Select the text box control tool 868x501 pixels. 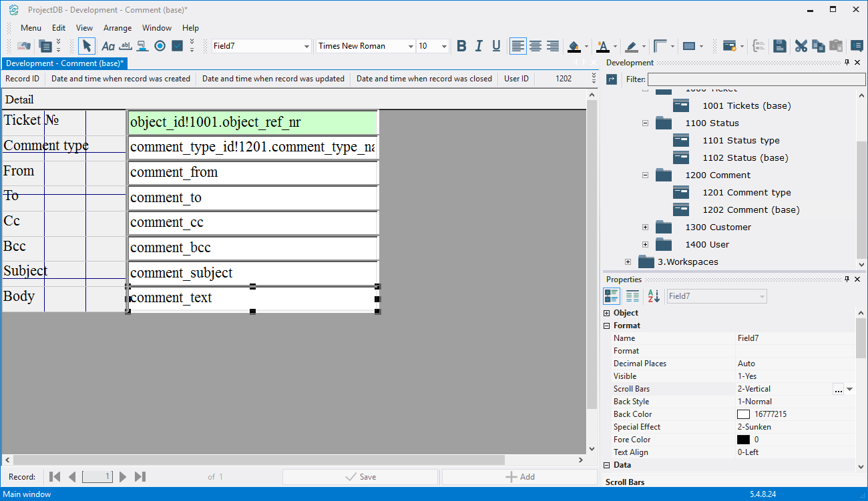[126, 46]
